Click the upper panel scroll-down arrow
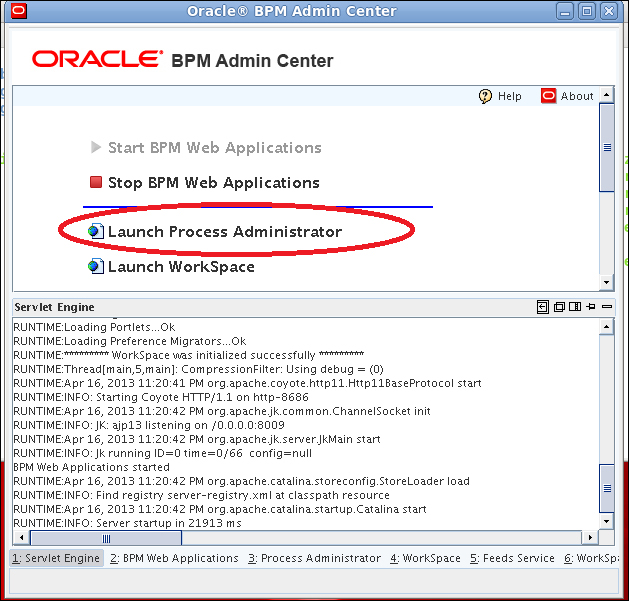629x601 pixels. point(607,282)
